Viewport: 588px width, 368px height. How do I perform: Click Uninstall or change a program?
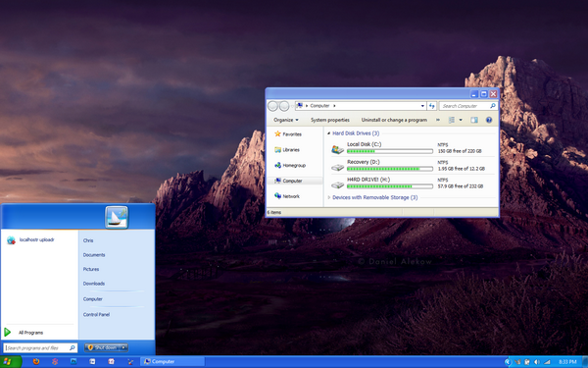coord(394,120)
